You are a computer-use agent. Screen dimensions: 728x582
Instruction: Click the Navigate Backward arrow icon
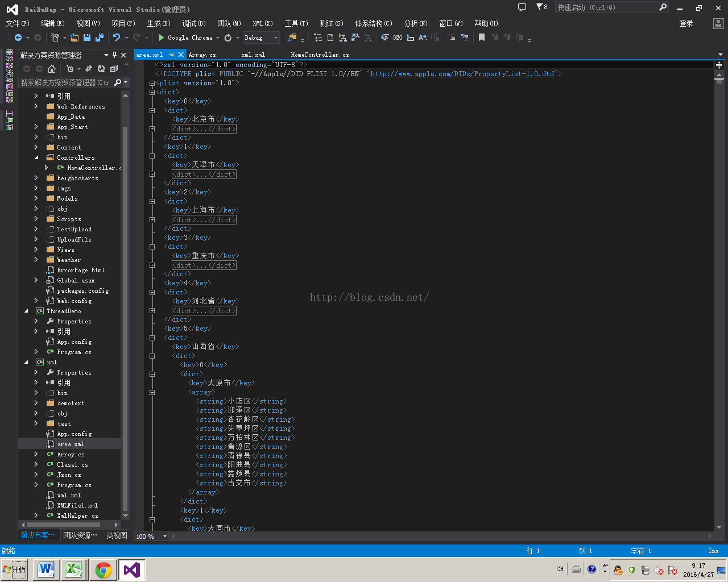pos(18,38)
